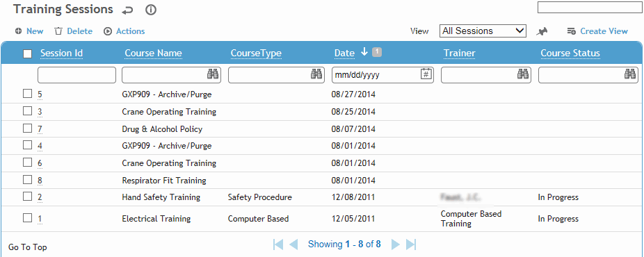
Task: Click the plus icon beside New
Action: tap(18, 31)
